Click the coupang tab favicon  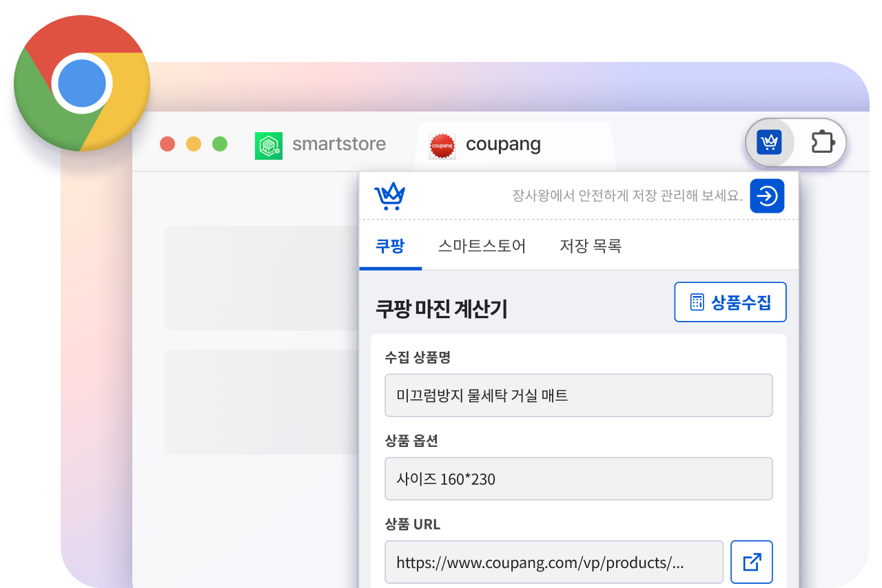pos(442,145)
